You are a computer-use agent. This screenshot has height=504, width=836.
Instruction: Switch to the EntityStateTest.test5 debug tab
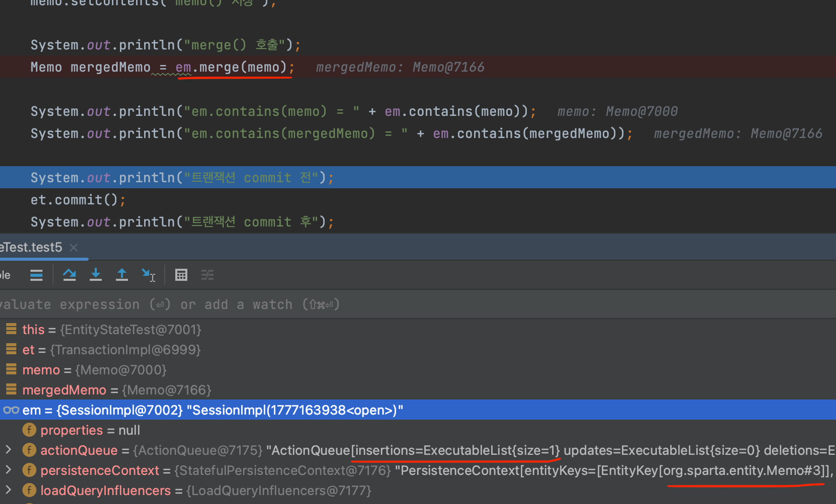[32, 247]
